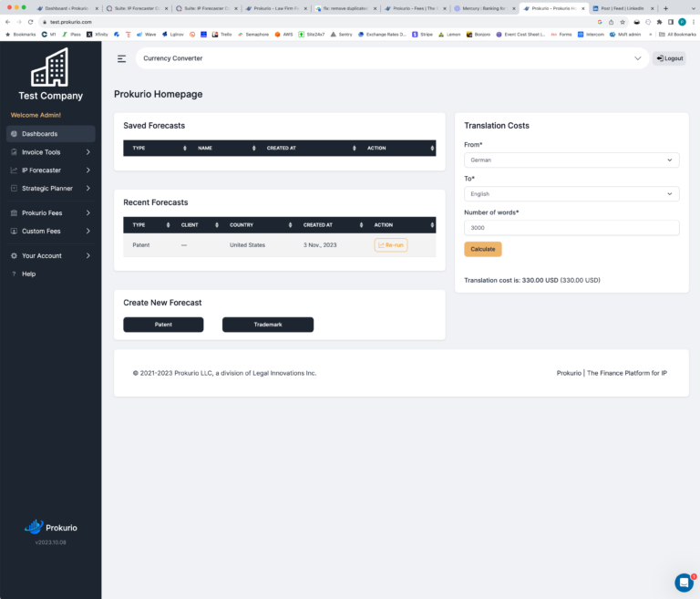Switch to the Dashboard Prokurio tab
The image size is (700, 599).
click(x=67, y=8)
